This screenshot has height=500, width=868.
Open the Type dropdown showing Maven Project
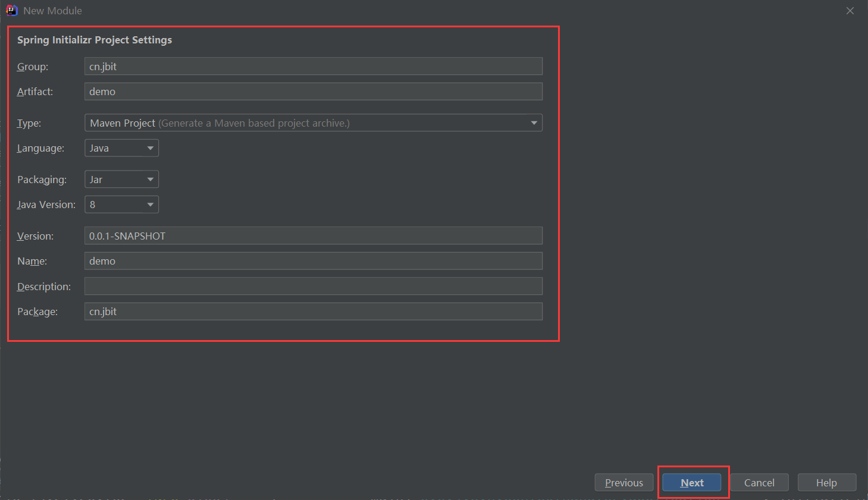[x=314, y=123]
